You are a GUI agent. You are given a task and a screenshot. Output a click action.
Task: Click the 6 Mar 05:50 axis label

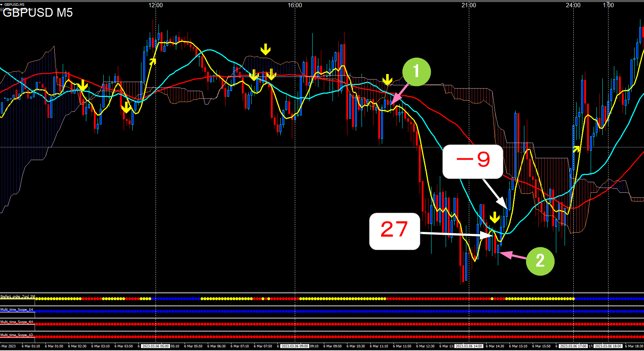click(193, 346)
